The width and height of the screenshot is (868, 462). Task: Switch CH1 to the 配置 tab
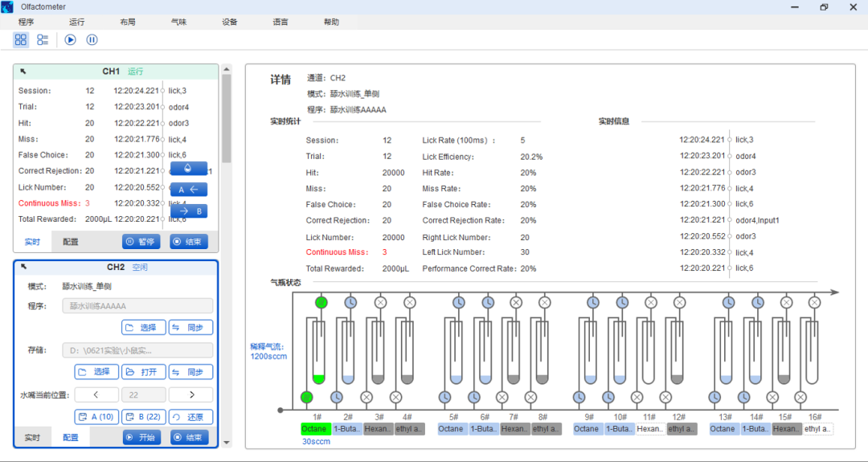[71, 241]
